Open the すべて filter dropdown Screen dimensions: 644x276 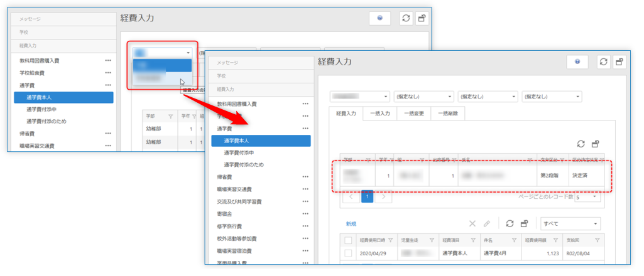coord(570,224)
